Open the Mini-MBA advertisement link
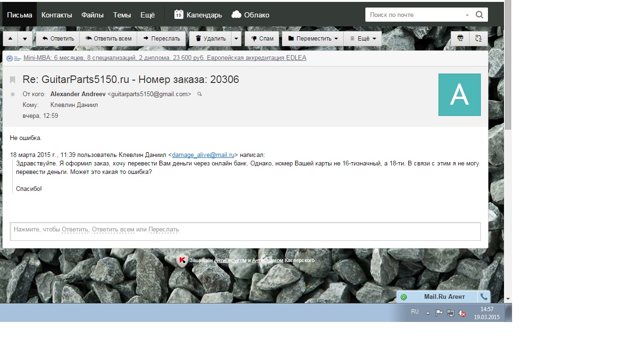The image size is (644, 362). [165, 58]
